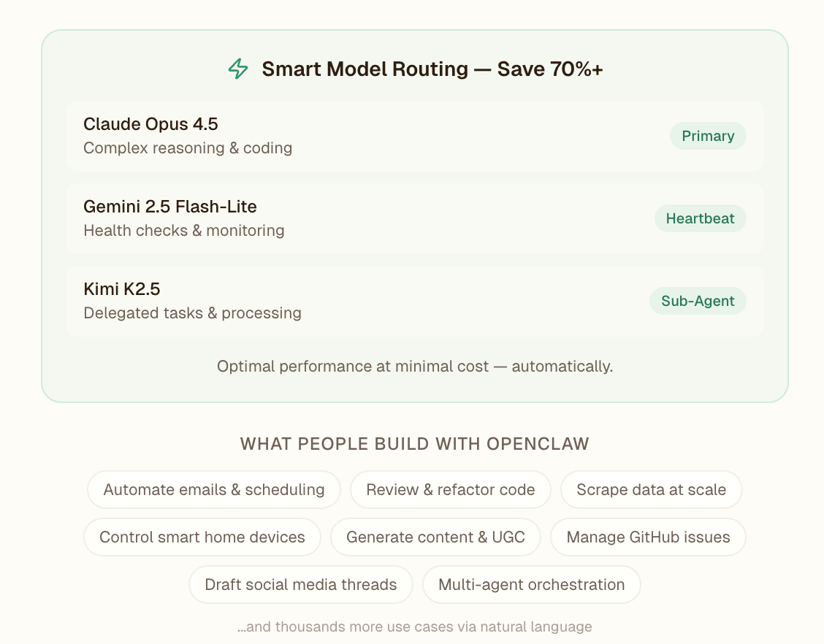The image size is (824, 644).
Task: Click the Primary badge
Action: click(x=707, y=136)
